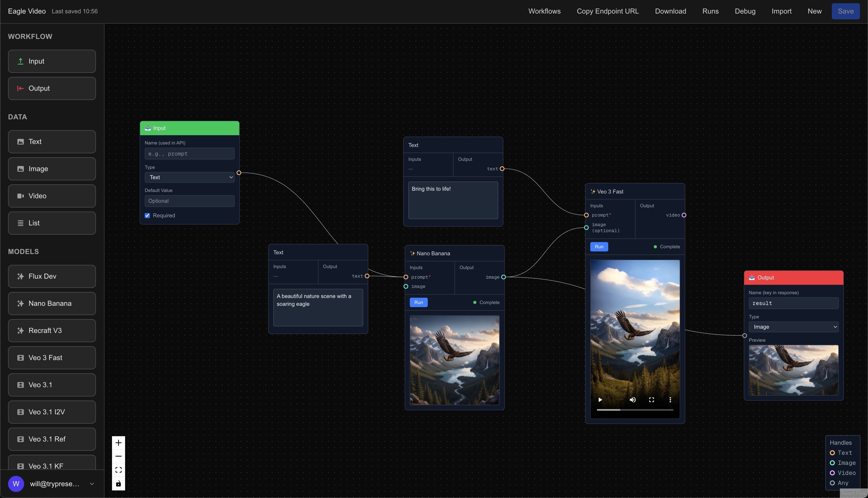Viewport: 868px width, 498px height.
Task: Seek using the video progress bar
Action: (x=635, y=410)
